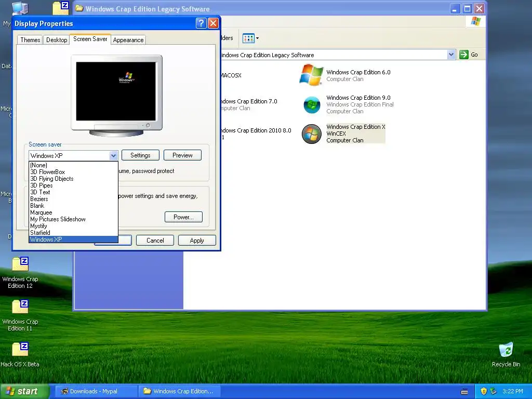
Task: Minimize the explorer window
Action: [x=455, y=8]
